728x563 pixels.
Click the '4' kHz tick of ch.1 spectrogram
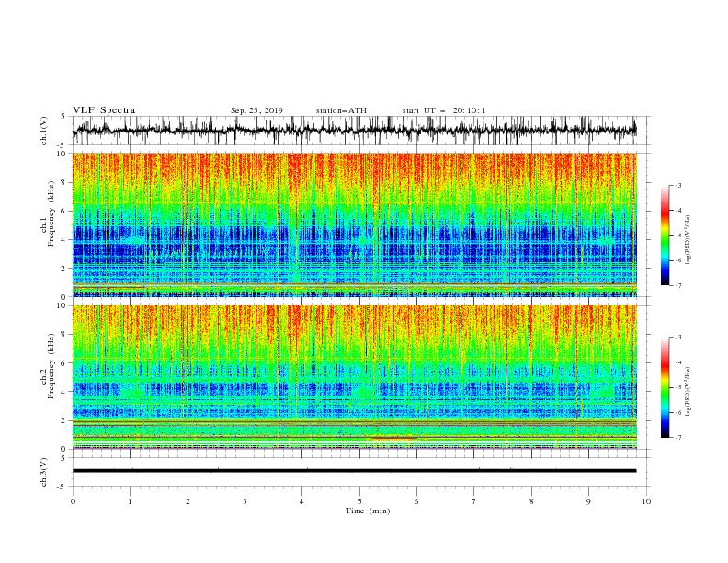tap(64, 240)
